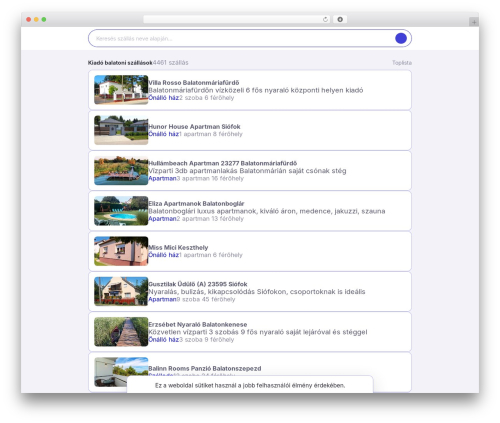Click '3 szoba 9 férőhely' text
500x423 pixels.
pos(207,340)
